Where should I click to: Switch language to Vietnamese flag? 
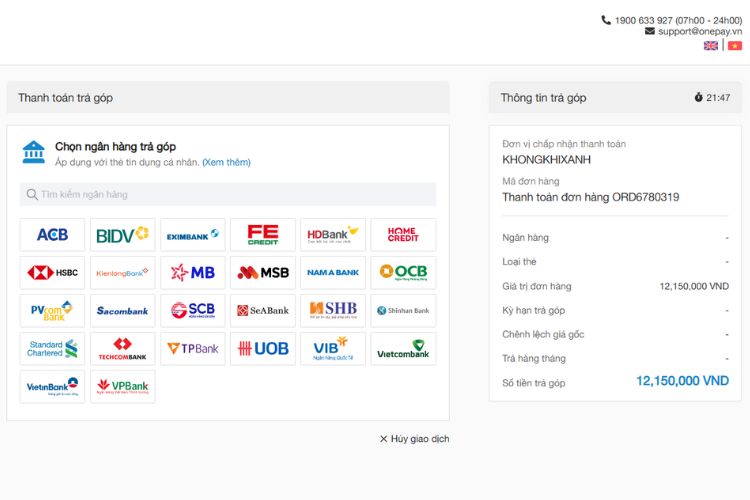coord(735,46)
